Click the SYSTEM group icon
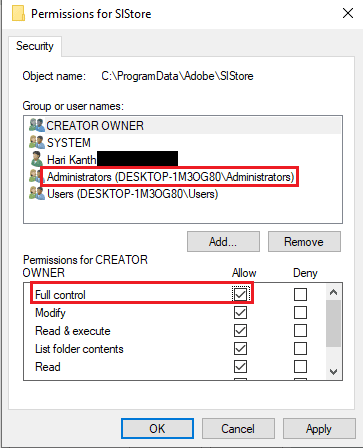This screenshot has width=363, height=448. click(x=37, y=142)
